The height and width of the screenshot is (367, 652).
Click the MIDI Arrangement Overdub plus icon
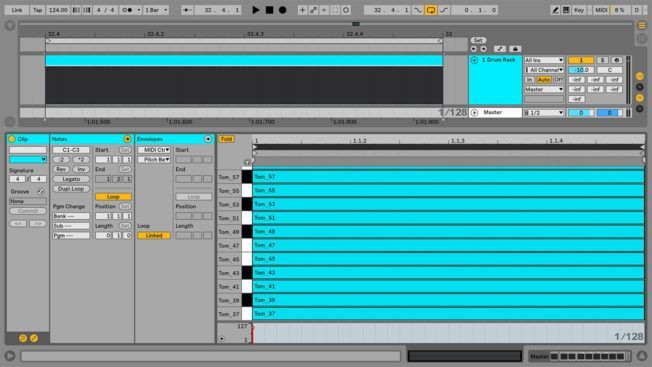[x=302, y=10]
